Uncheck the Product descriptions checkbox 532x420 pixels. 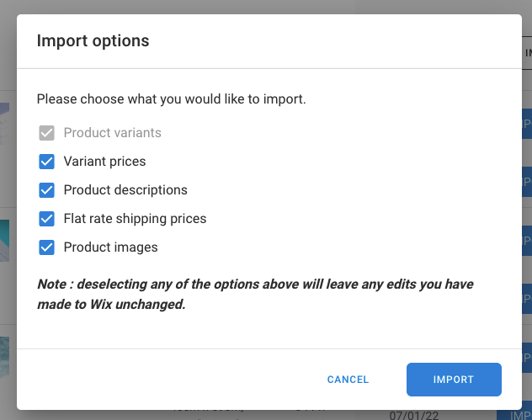[x=46, y=190]
